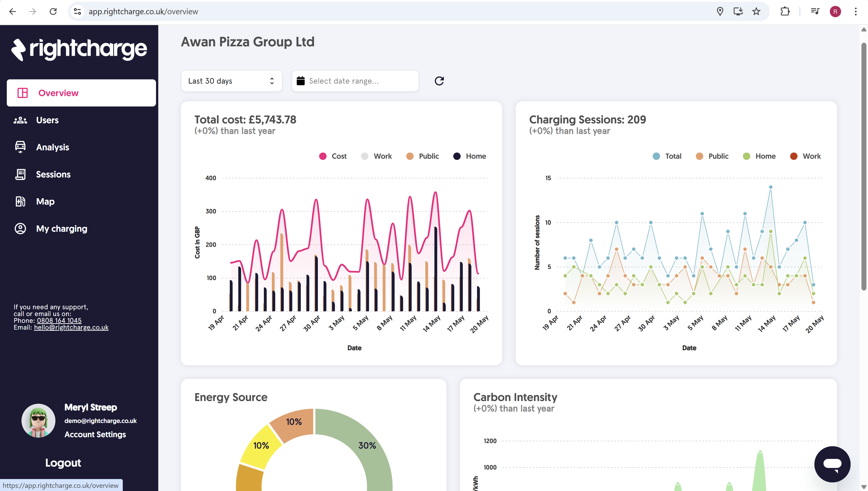
Task: Open the Chrome three-dot menu
Action: pos(856,12)
